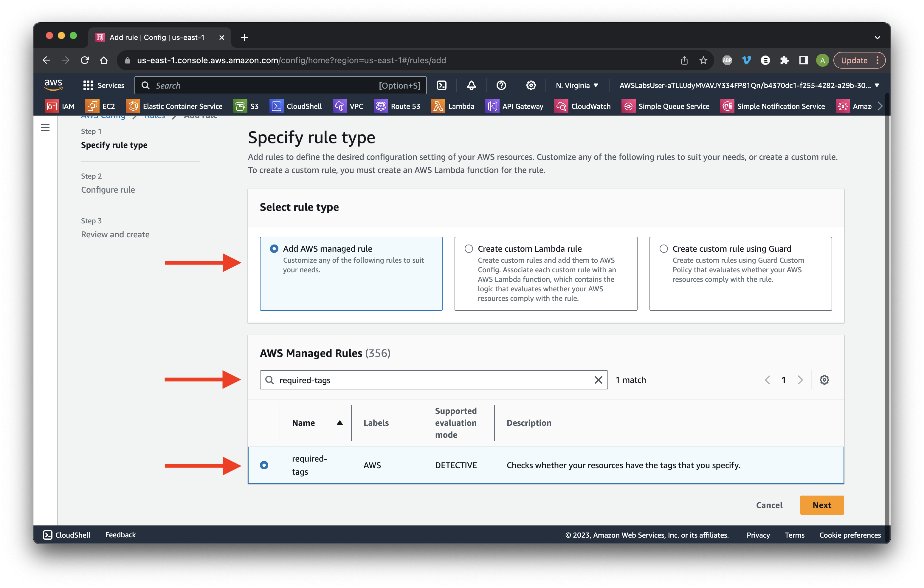Open managed rules table preferences gear

[824, 380]
